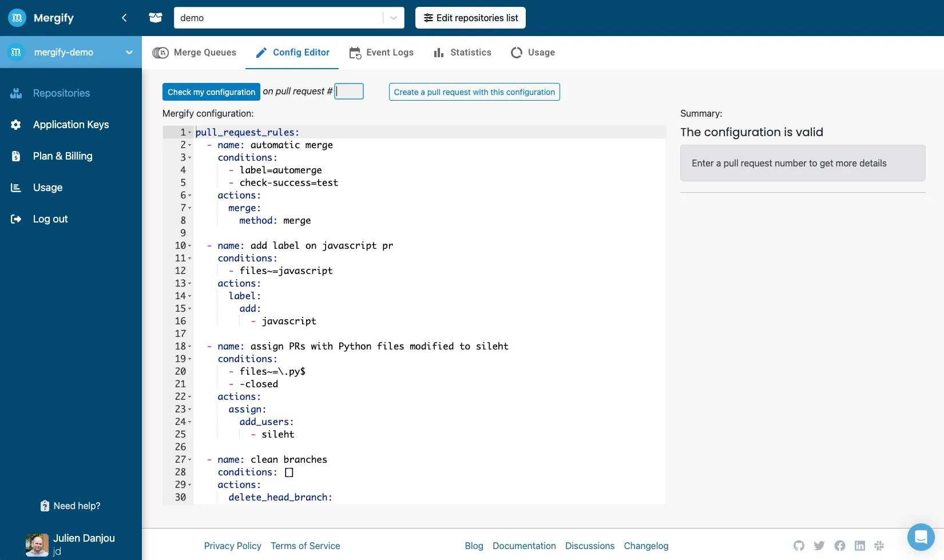Image resolution: width=944 pixels, height=560 pixels.
Task: Click the pull request number input field
Action: [x=349, y=91]
